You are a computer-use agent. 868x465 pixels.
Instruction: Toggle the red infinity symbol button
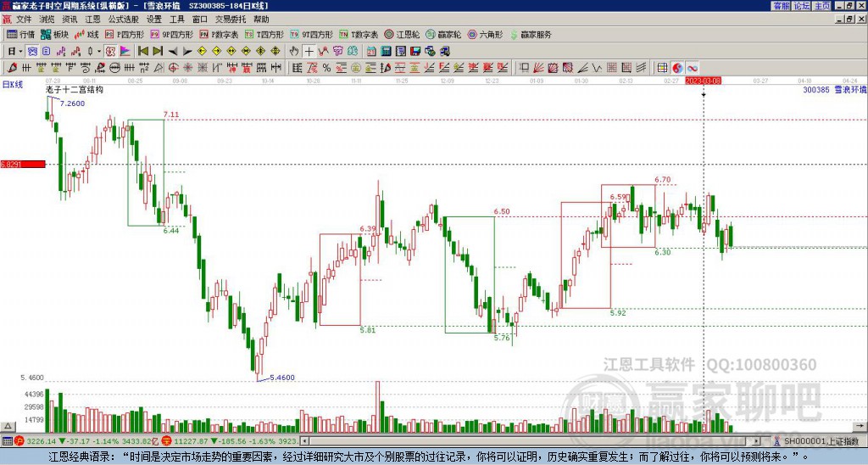tap(693, 68)
